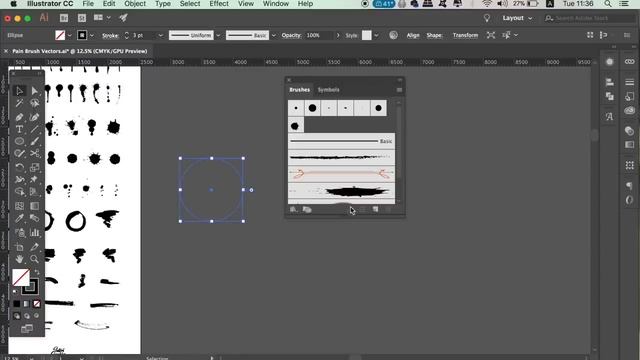Viewport: 640px width, 360px height.
Task: Open the File menu
Action: pos(88,4)
